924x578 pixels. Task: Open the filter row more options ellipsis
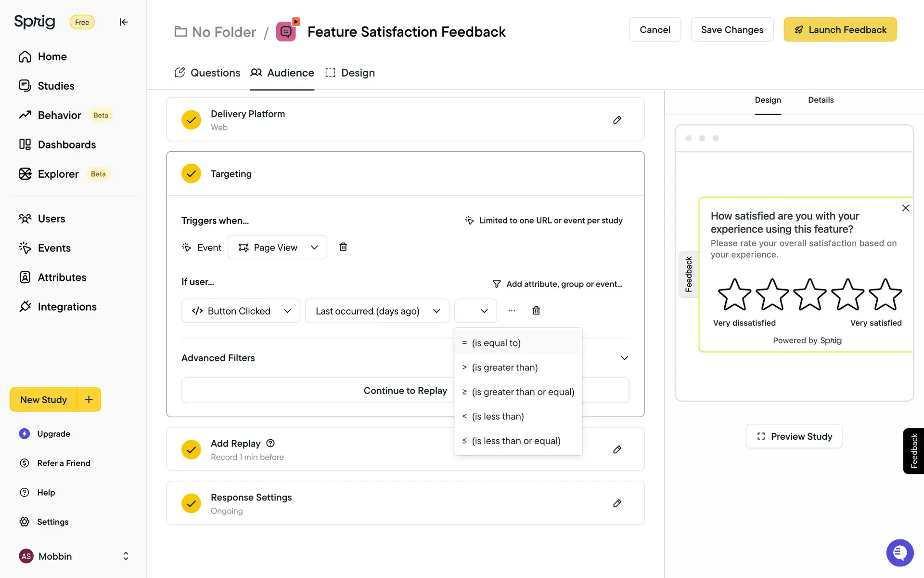click(512, 311)
